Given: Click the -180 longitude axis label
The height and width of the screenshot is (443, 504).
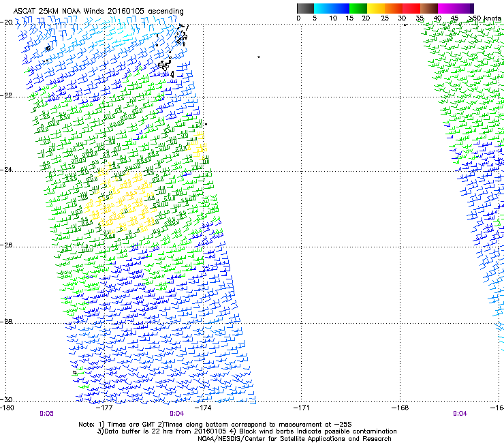Looking at the screenshot, I should (x=7, y=408).
